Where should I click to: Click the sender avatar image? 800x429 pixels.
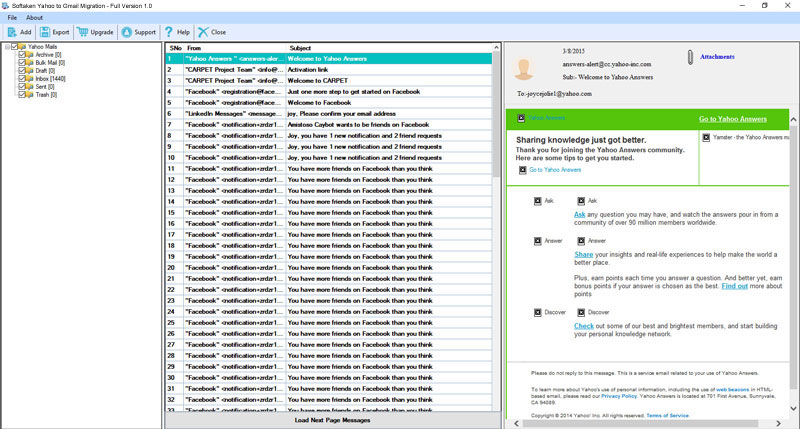[523, 68]
